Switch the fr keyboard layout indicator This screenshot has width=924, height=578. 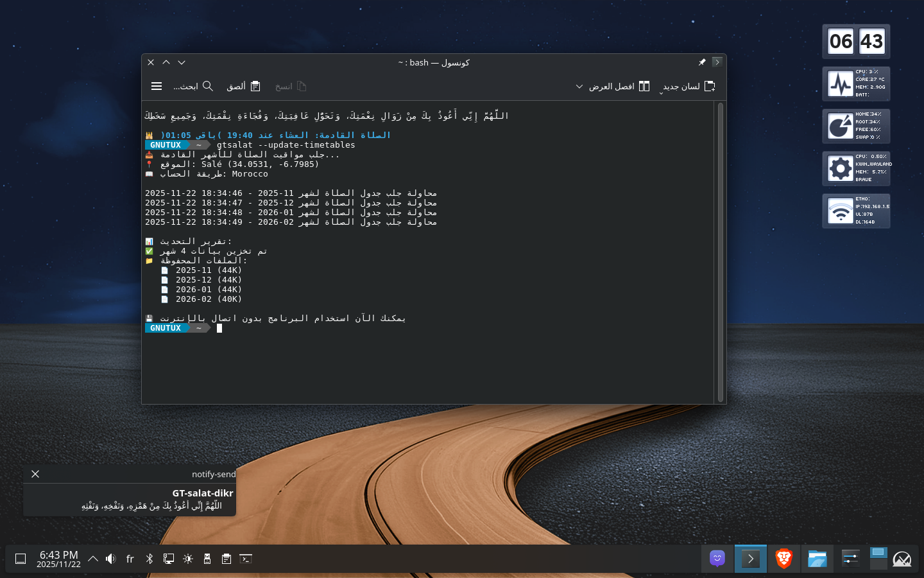(x=130, y=559)
